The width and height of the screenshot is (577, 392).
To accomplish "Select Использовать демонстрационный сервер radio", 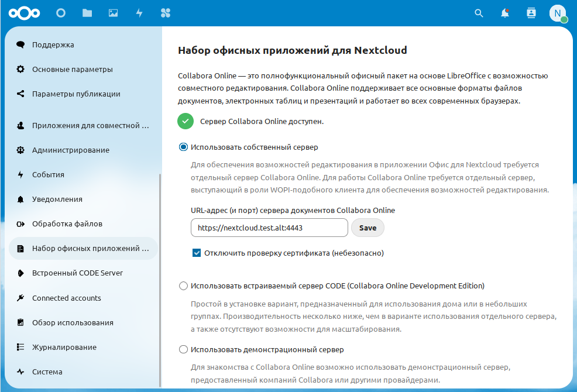I will click(183, 349).
